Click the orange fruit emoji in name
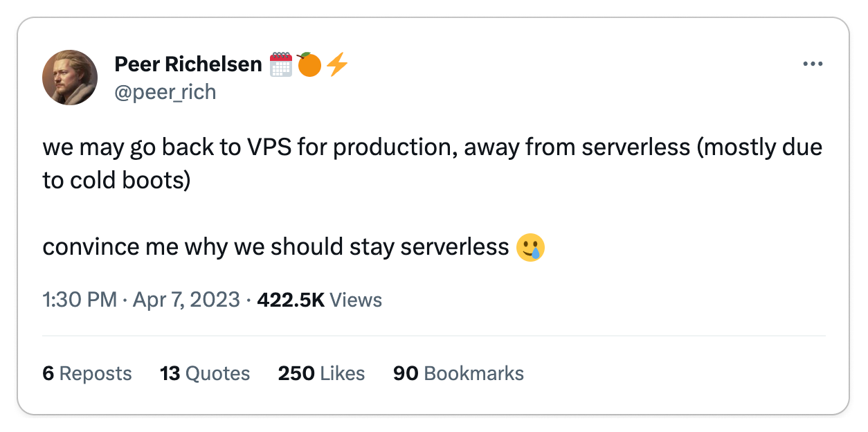Viewport: 868px width, 432px height. (x=309, y=64)
